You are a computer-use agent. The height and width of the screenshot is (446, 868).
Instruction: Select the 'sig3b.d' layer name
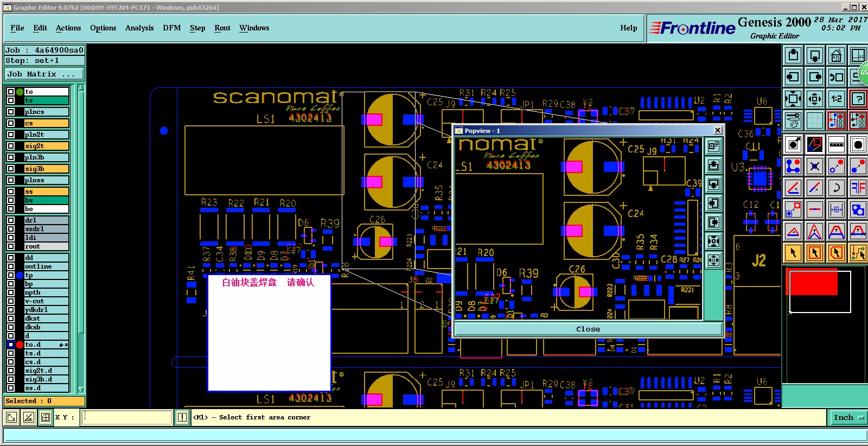pyautogui.click(x=47, y=379)
